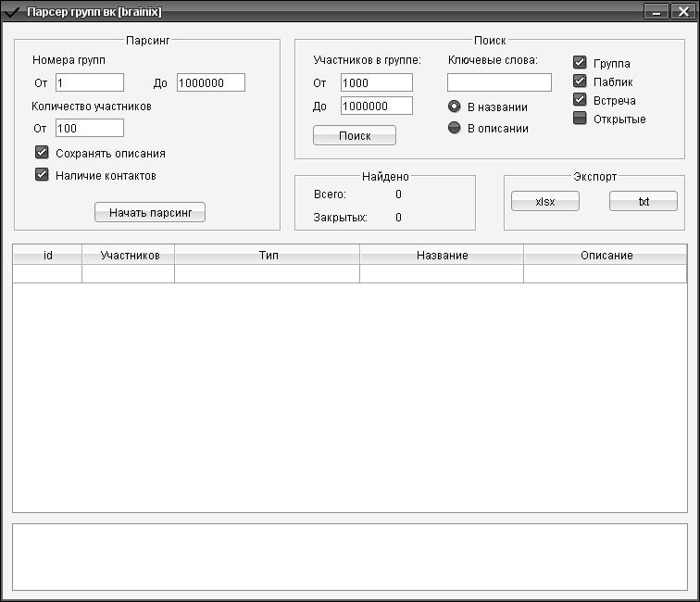Click the checkmark app icon in title bar
700x602 pixels.
click(12, 12)
